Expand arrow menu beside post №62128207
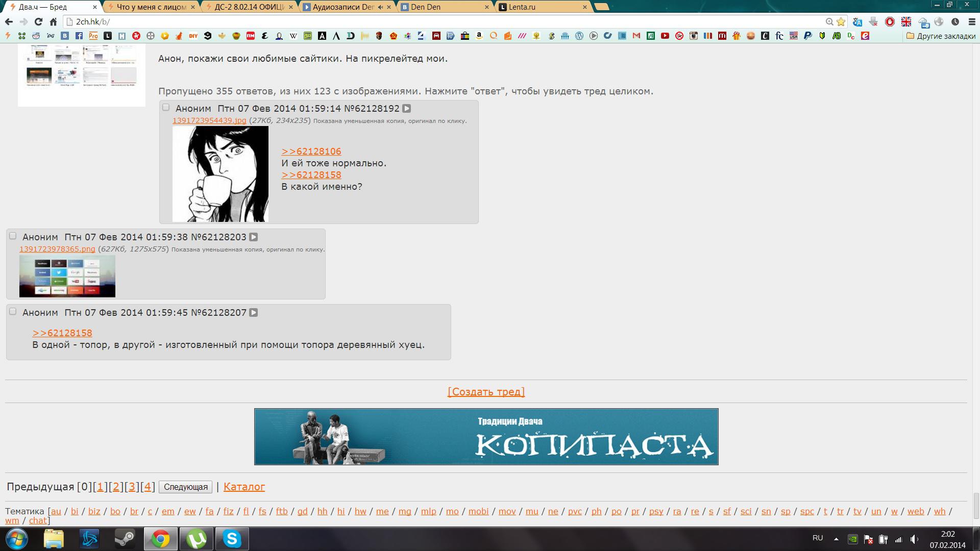980x551 pixels. click(253, 312)
